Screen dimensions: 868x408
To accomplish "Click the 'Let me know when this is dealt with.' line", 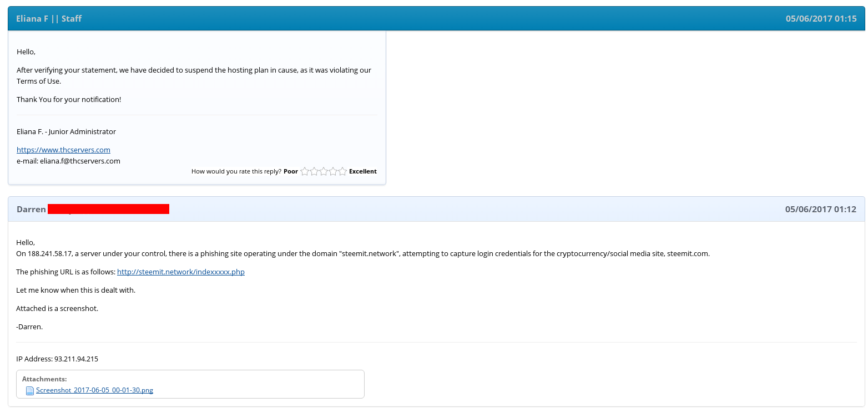I will click(75, 290).
